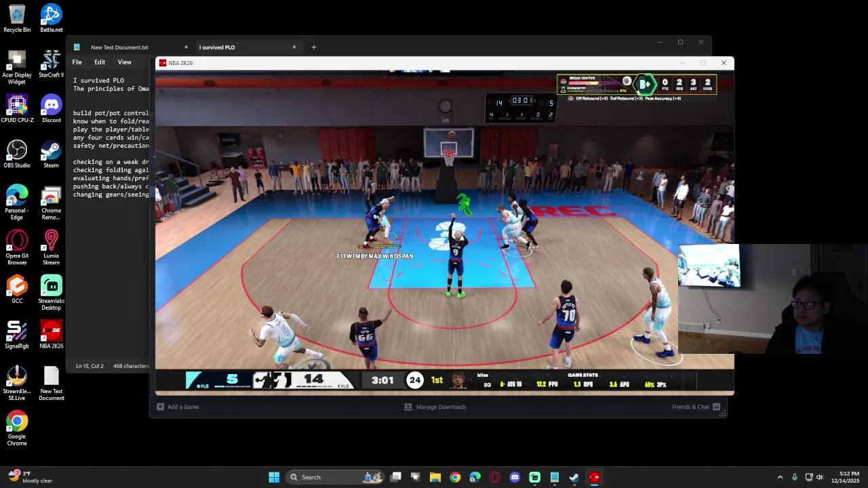Click 'Add a Game' in Steam
Image resolution: width=868 pixels, height=488 pixels.
click(178, 407)
